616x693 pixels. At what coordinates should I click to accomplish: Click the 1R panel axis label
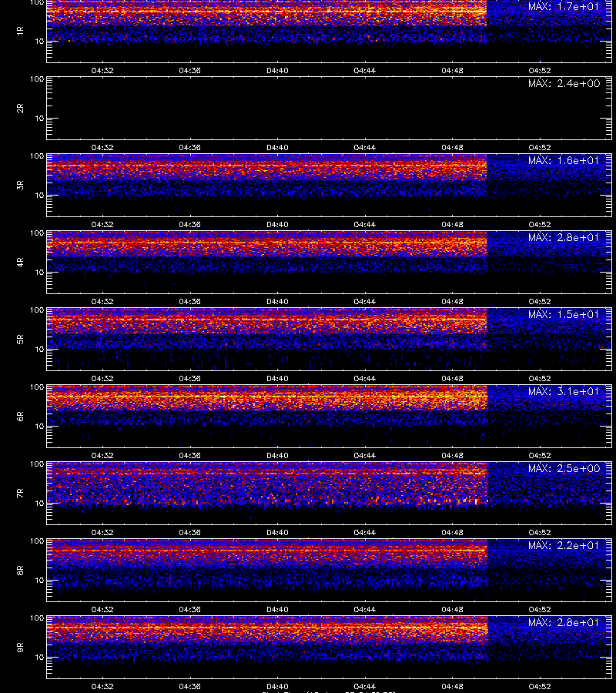(20, 31)
